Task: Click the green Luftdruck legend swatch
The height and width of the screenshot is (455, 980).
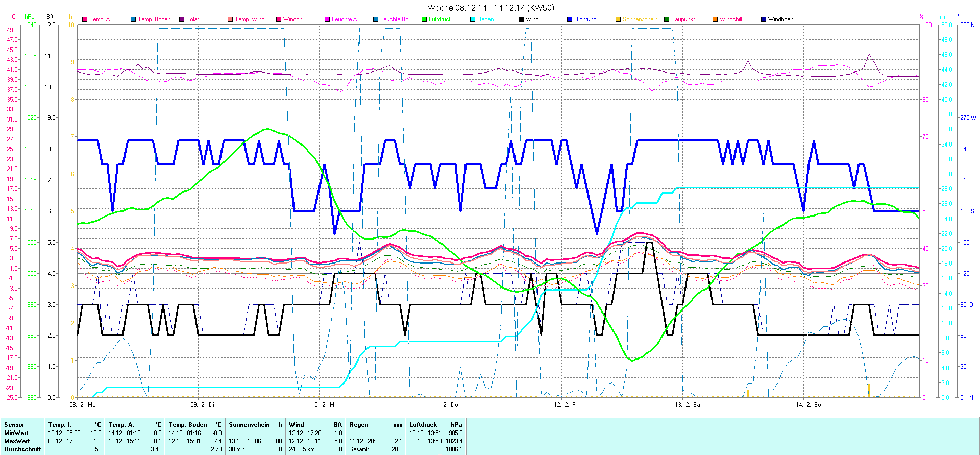Action: (424, 19)
